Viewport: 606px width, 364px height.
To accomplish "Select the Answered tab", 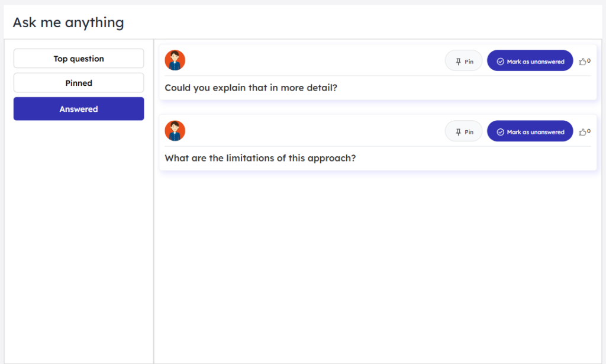I will coord(79,109).
